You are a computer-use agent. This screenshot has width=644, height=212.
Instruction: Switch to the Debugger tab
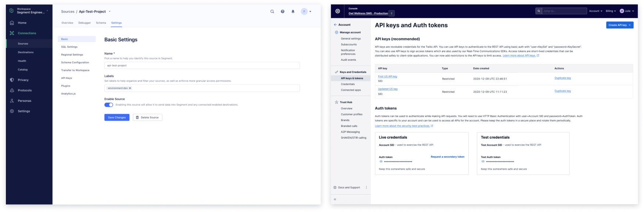click(x=85, y=23)
